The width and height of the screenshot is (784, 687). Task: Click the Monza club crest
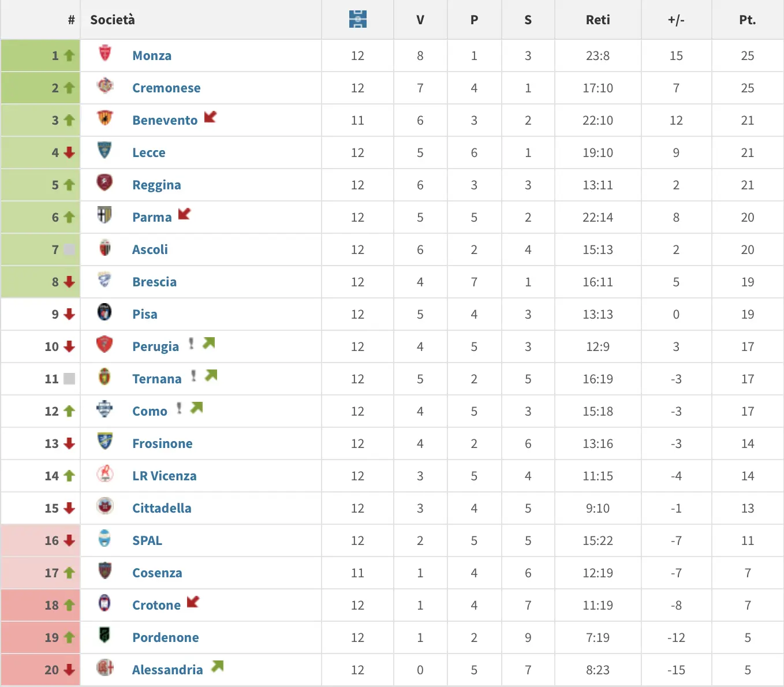tap(105, 54)
